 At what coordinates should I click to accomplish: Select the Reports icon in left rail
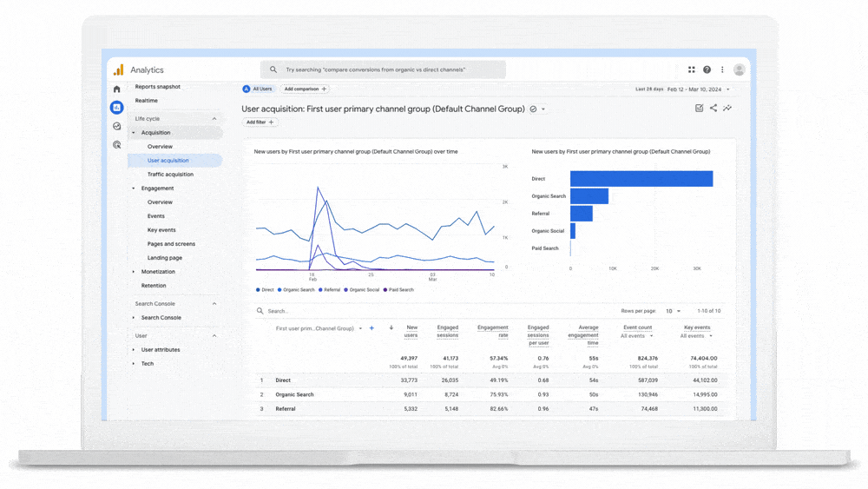click(x=117, y=108)
